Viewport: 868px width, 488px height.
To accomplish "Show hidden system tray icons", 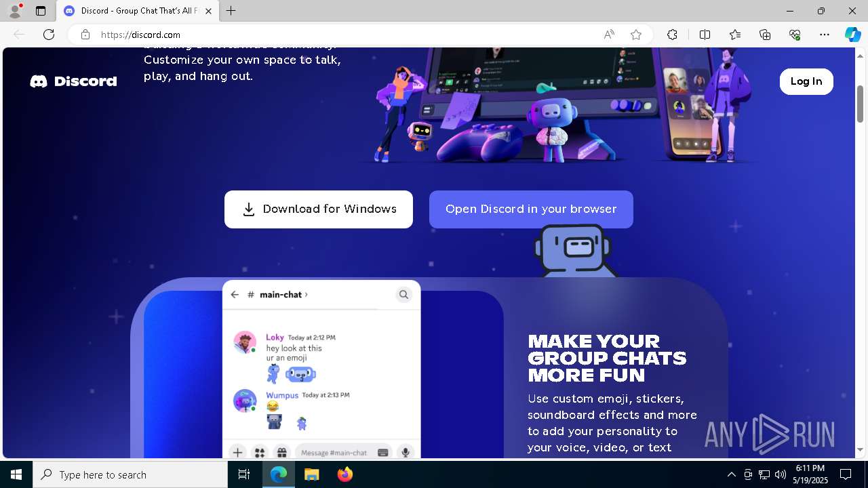I will tap(731, 474).
